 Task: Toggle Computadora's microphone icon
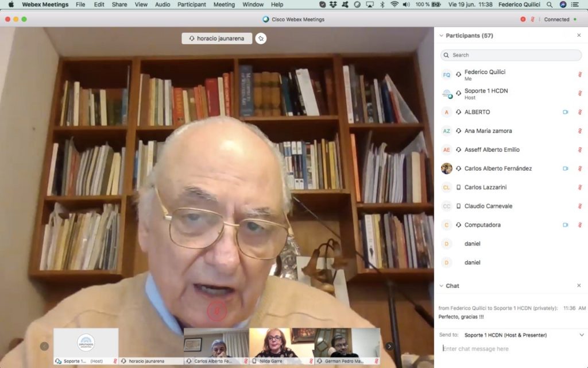tap(580, 225)
